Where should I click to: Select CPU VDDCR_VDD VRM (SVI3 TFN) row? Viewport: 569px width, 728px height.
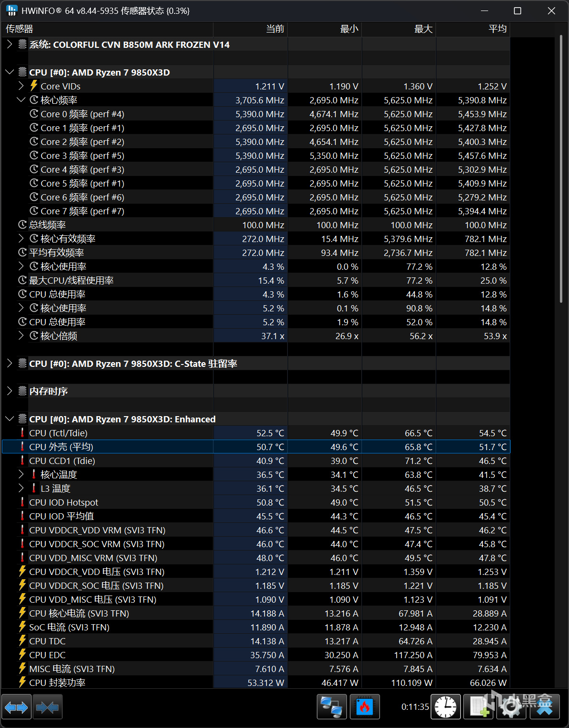(x=256, y=530)
